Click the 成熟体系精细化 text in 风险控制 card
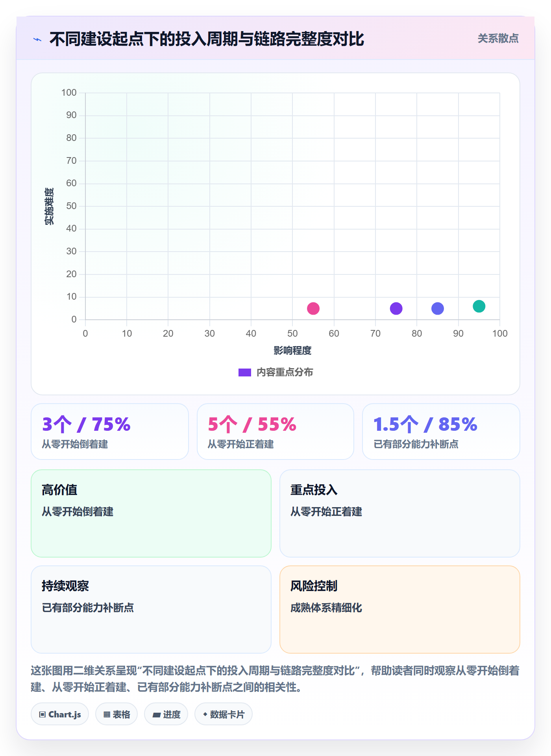The height and width of the screenshot is (756, 551). click(326, 608)
